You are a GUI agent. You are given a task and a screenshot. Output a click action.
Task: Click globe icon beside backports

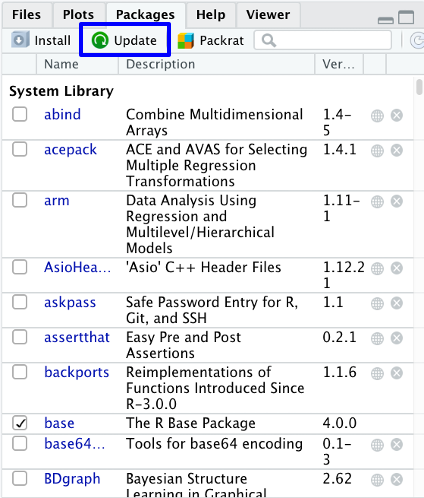pyautogui.click(x=377, y=373)
